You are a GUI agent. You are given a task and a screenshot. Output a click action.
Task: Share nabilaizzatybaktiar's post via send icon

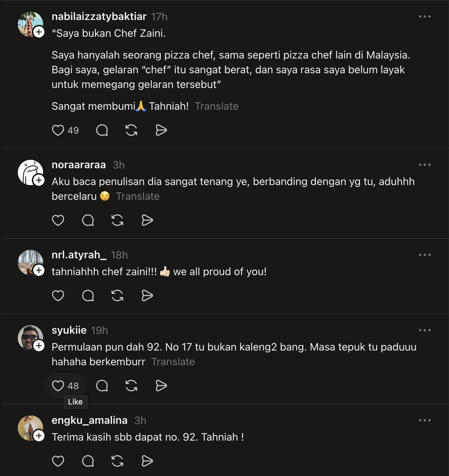click(x=161, y=130)
